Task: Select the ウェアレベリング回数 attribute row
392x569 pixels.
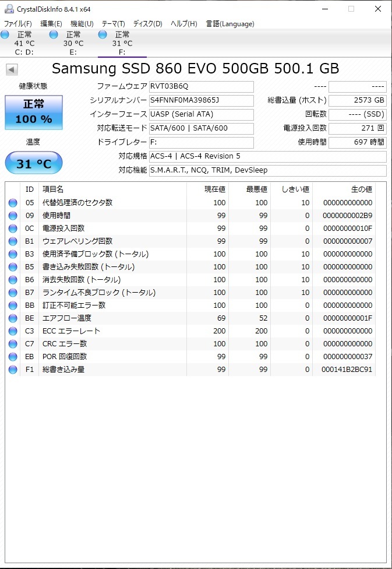Action: point(190,241)
